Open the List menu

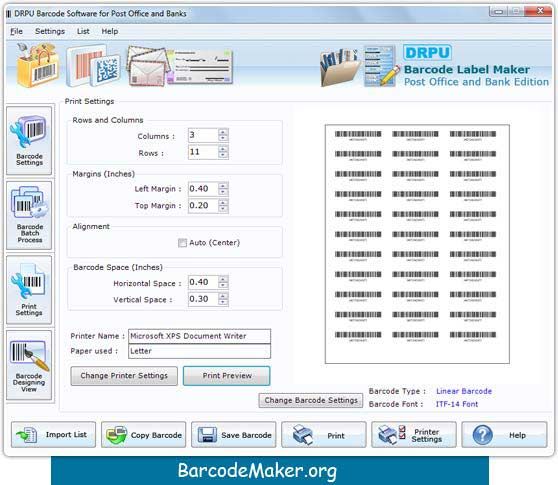tap(83, 31)
